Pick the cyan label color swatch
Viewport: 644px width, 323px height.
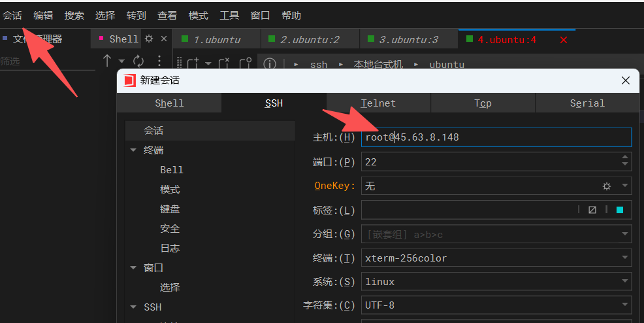[620, 210]
